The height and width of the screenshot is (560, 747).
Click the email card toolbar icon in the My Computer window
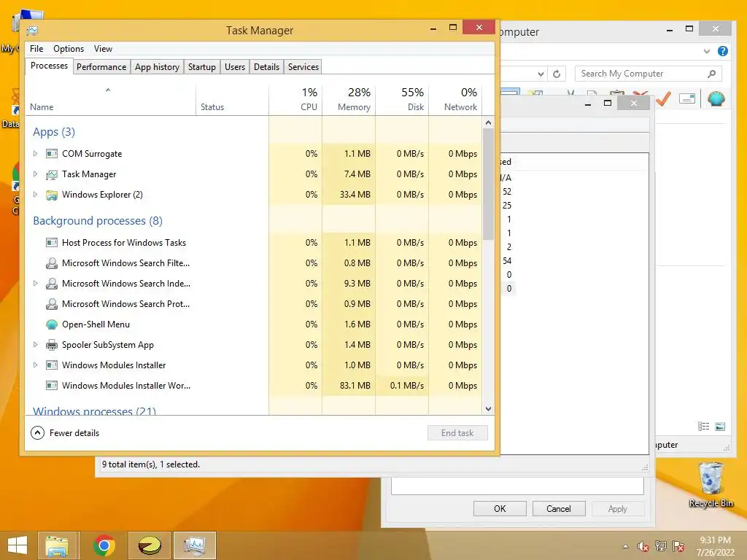pyautogui.click(x=687, y=98)
